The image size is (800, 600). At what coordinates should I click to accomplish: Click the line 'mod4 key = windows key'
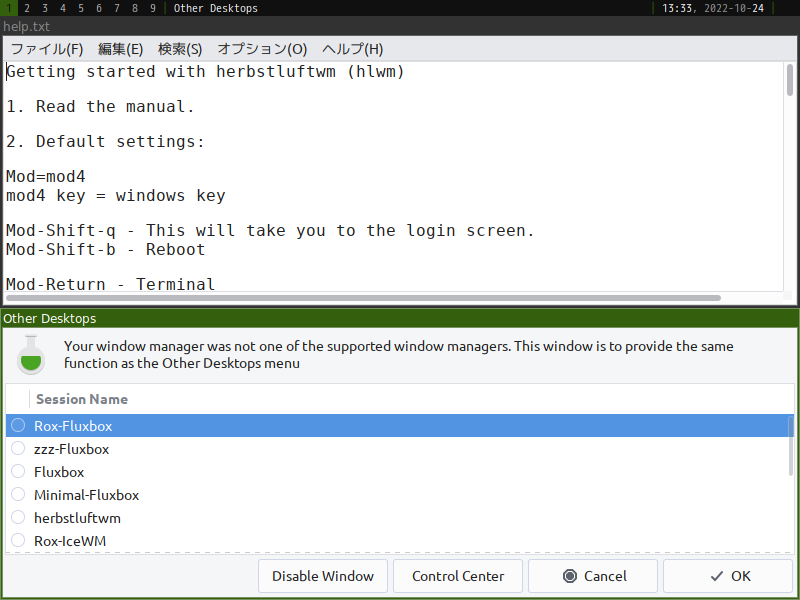point(116,195)
